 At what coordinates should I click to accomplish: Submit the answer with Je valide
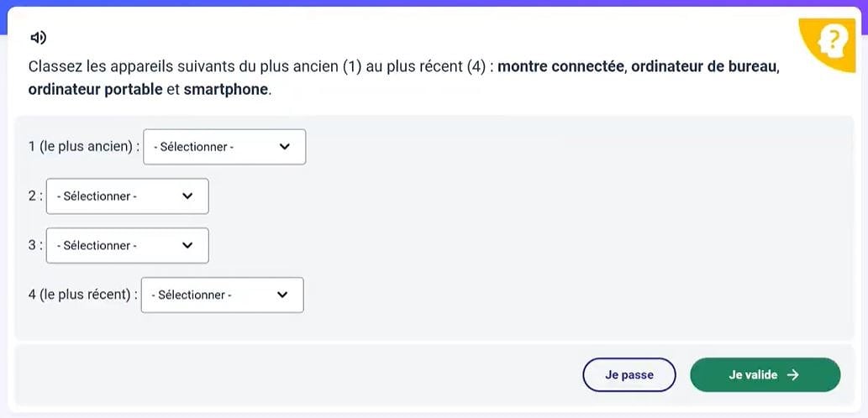[x=764, y=375]
